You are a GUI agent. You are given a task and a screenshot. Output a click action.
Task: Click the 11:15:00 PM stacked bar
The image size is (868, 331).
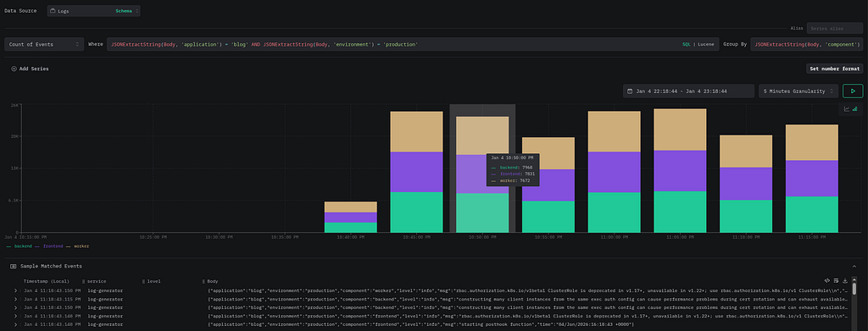811,178
